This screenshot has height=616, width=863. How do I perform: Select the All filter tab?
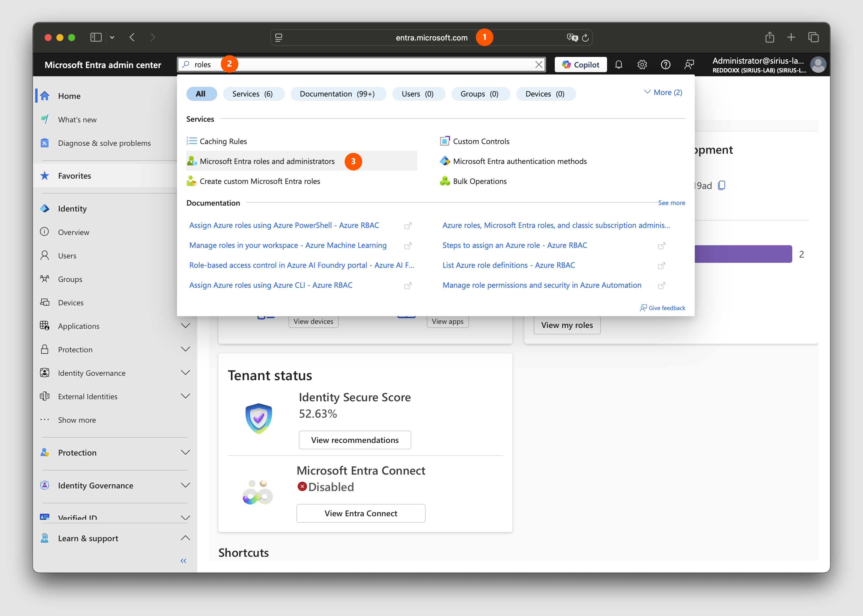(202, 94)
